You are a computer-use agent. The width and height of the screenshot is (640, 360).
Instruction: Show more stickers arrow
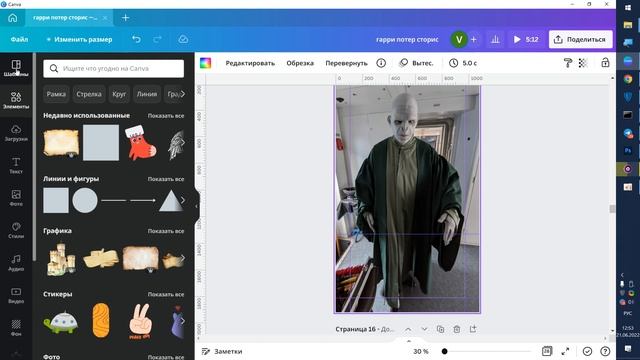(183, 321)
